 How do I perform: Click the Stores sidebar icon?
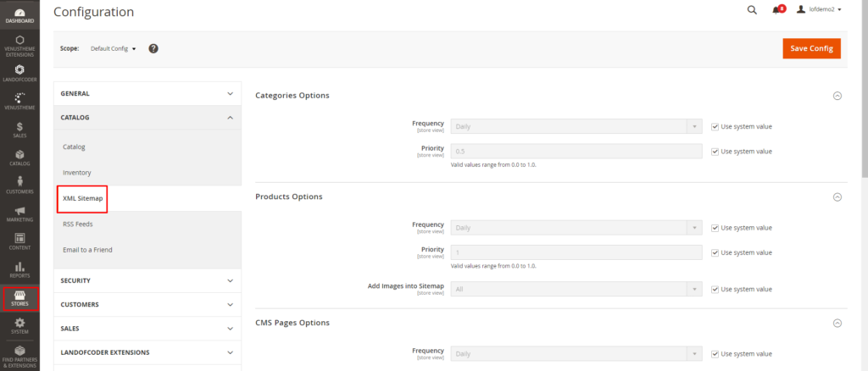coord(19,297)
